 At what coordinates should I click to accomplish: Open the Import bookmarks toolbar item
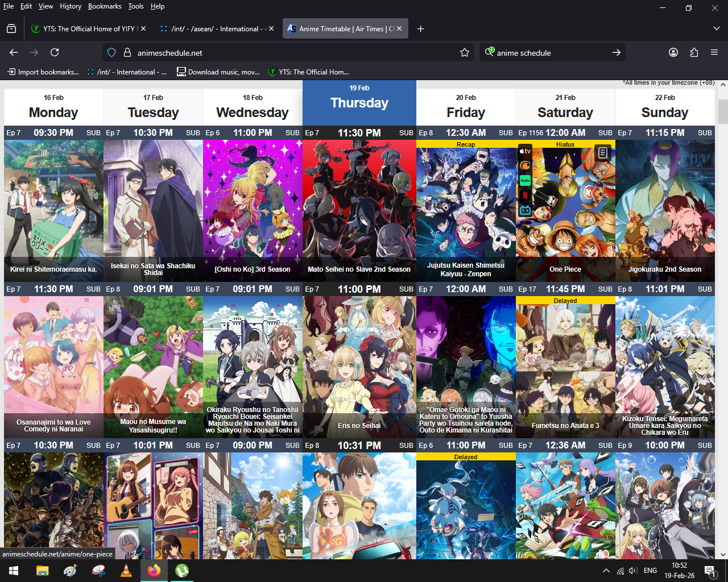[43, 72]
